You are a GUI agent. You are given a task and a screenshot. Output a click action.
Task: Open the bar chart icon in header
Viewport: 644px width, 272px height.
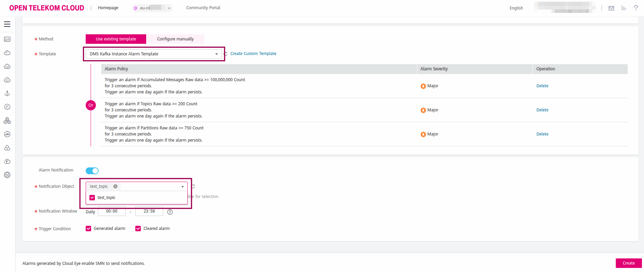624,8
